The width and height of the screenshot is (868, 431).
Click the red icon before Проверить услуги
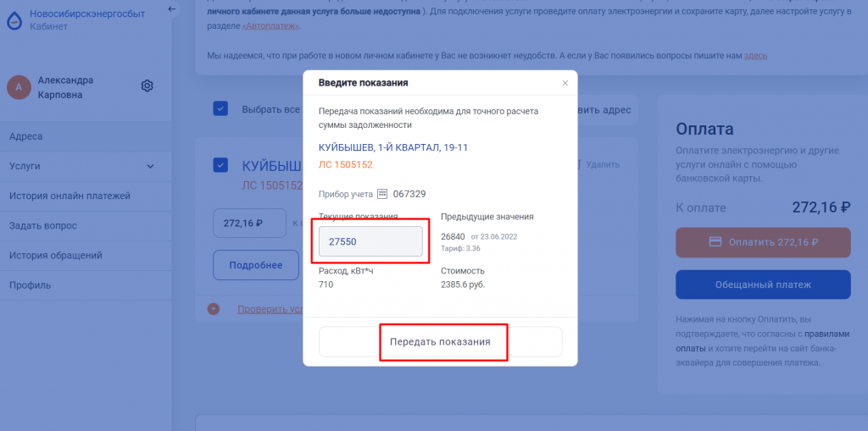[214, 309]
